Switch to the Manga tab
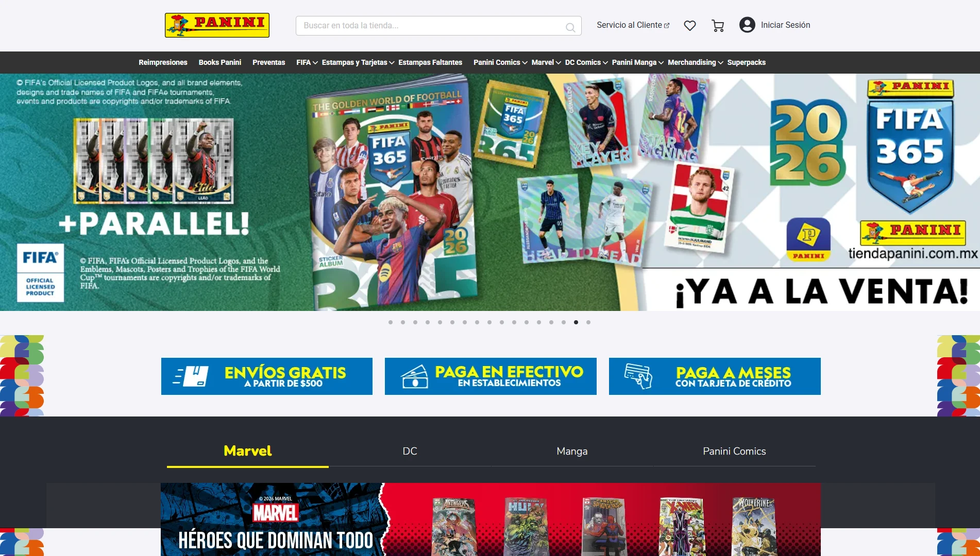Image resolution: width=980 pixels, height=556 pixels. point(572,451)
